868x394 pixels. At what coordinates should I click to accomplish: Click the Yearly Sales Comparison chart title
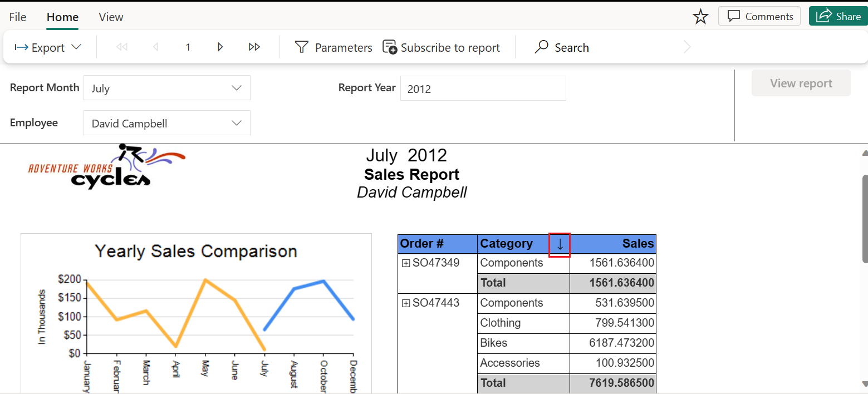(x=196, y=251)
